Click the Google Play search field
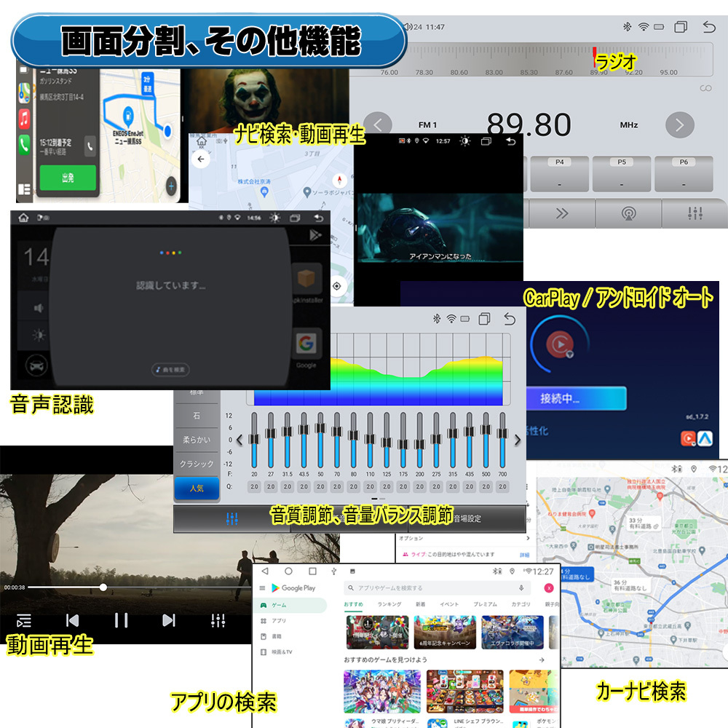Image resolution: width=728 pixels, height=728 pixels. [438, 587]
